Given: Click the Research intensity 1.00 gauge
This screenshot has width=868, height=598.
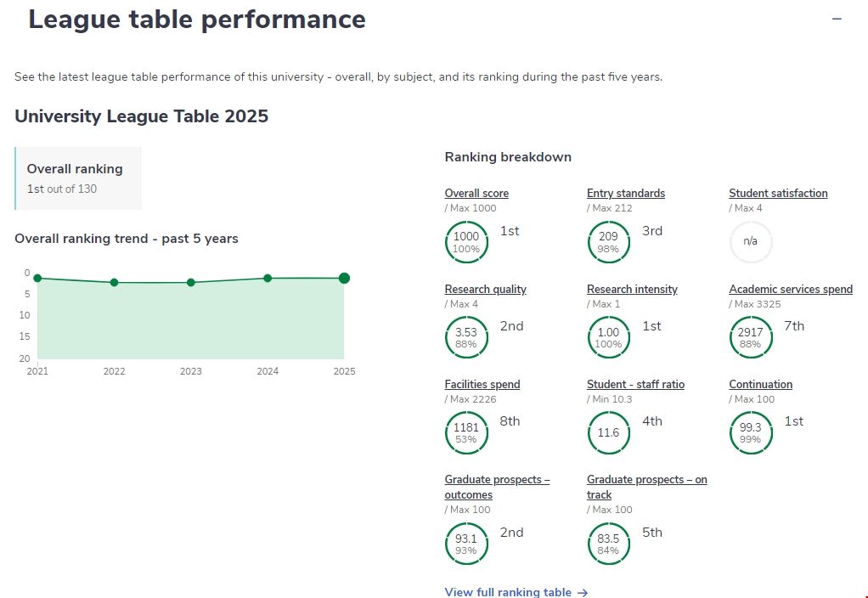Looking at the screenshot, I should coord(608,337).
